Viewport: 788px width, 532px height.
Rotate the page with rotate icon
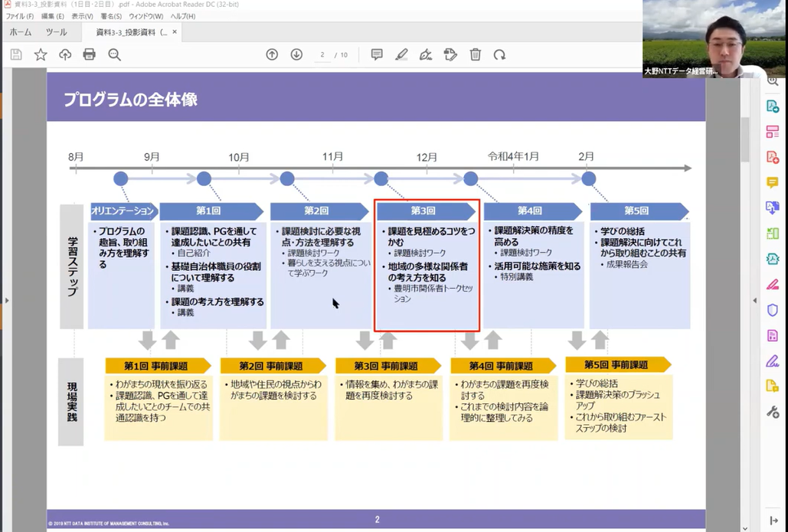[x=499, y=54]
